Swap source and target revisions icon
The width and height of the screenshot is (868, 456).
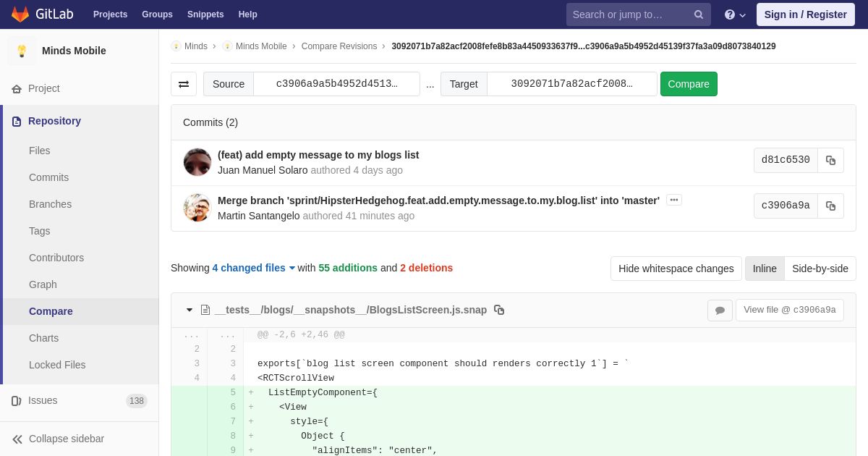pos(184,84)
